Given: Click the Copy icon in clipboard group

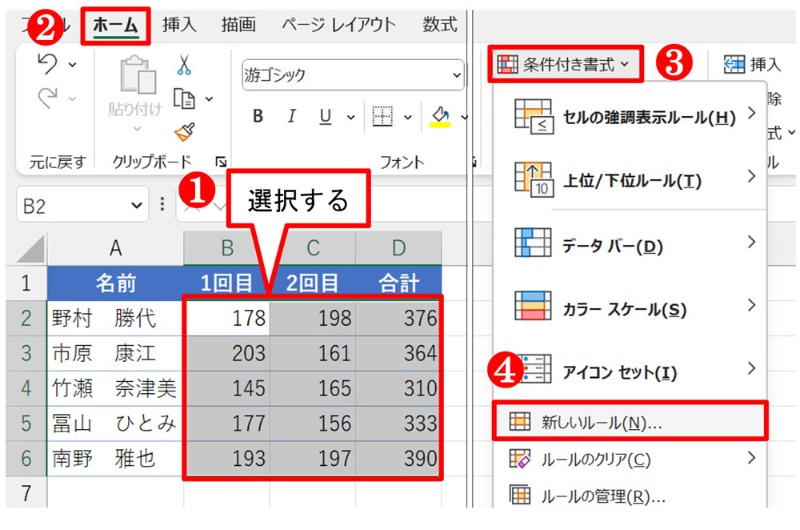Looking at the screenshot, I should pos(184,98).
